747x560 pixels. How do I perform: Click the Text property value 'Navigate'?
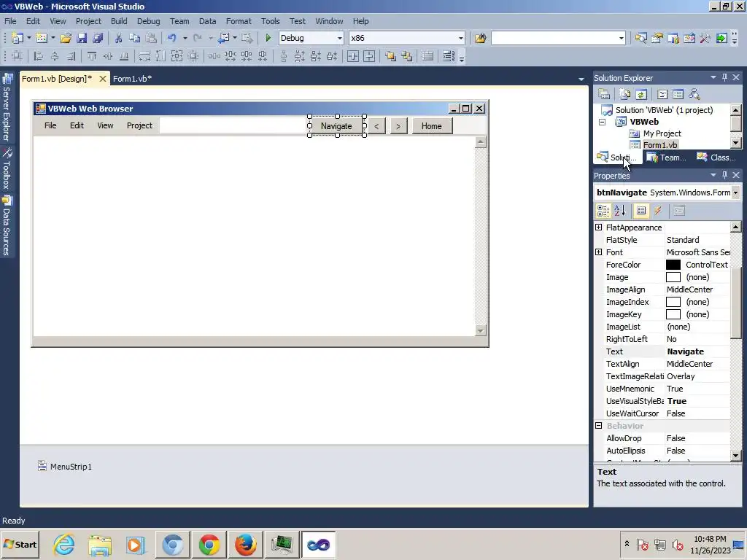coord(685,351)
